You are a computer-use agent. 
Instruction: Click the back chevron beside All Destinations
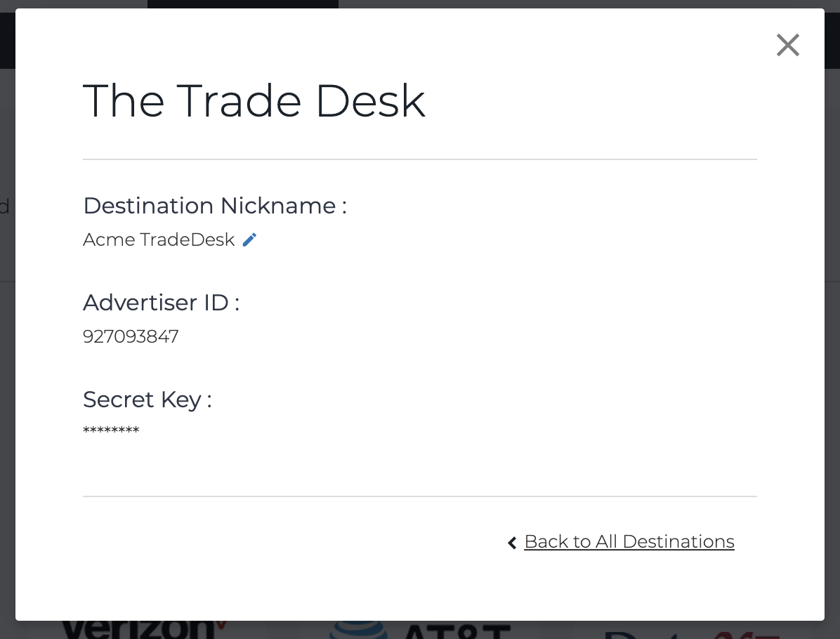512,543
